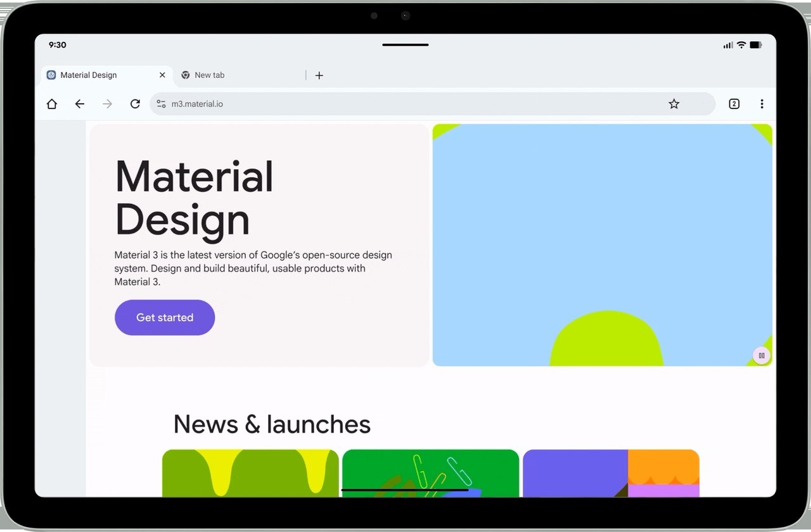Go to the browser home page
The width and height of the screenshot is (811, 532).
(52, 104)
